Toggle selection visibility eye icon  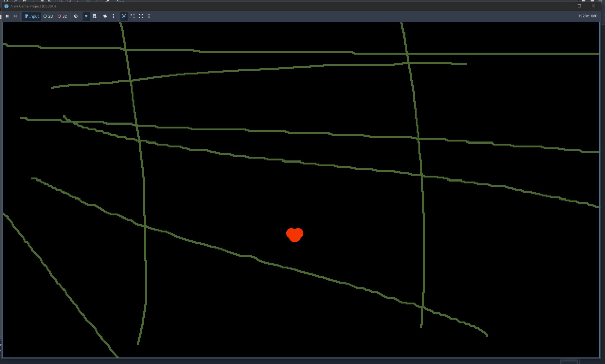coord(76,16)
